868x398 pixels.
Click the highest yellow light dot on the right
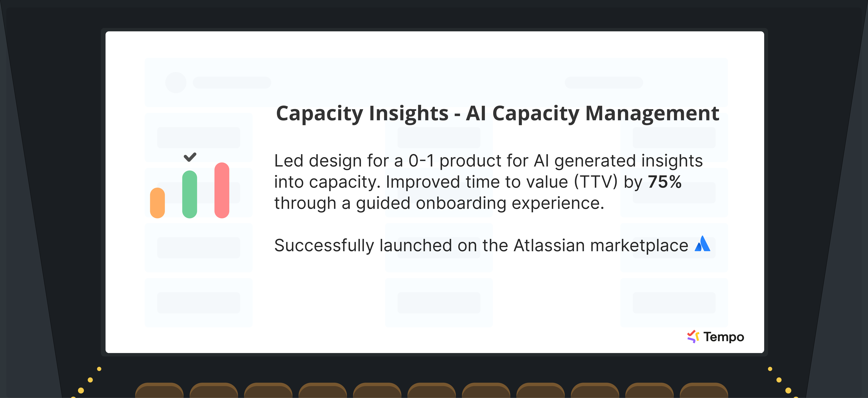pos(770,369)
